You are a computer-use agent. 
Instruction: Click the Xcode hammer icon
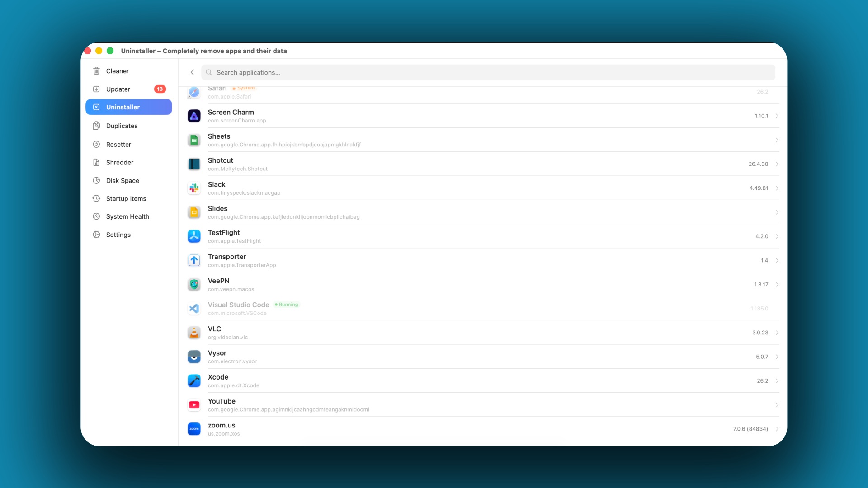click(194, 381)
